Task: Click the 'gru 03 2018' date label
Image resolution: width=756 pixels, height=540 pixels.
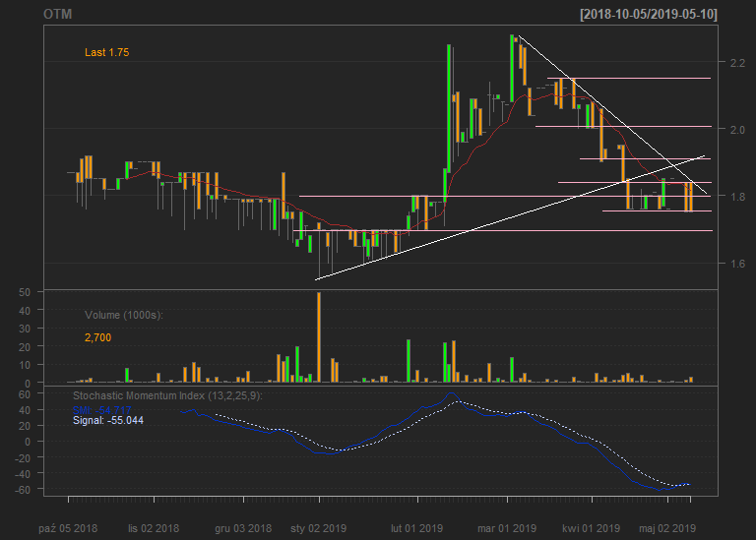Action: point(243,528)
